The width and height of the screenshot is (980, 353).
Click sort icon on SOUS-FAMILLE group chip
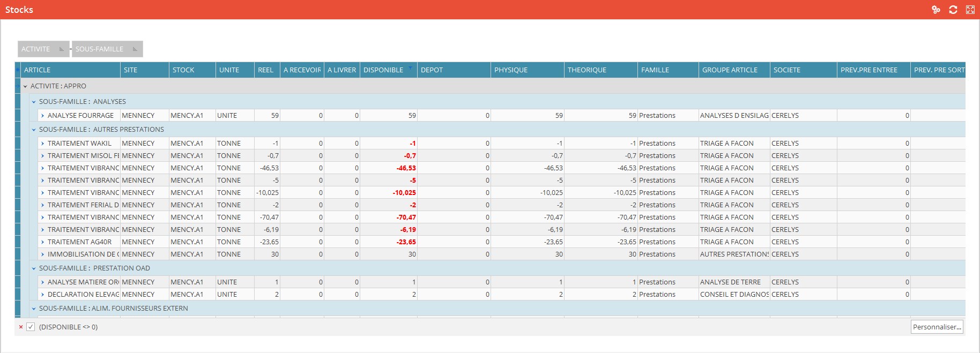click(135, 49)
